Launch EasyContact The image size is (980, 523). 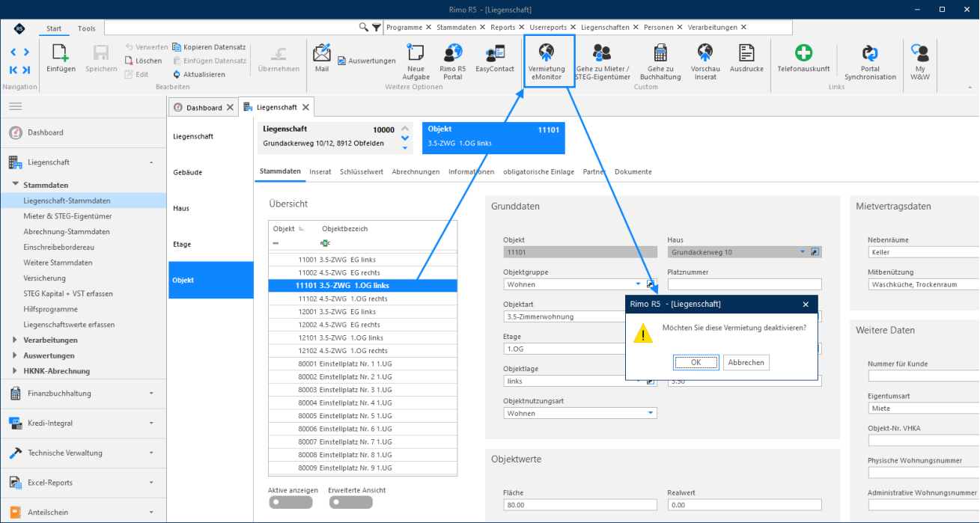click(495, 58)
